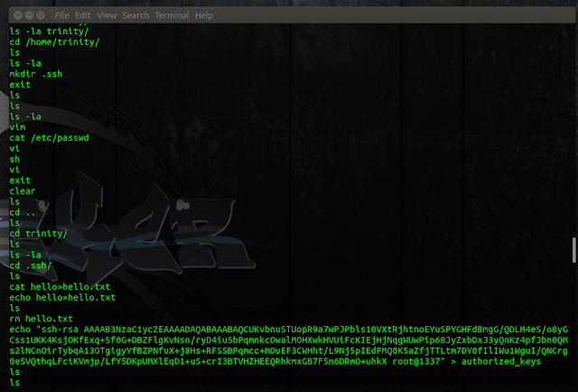Open the View menu
The height and width of the screenshot is (392, 578).
click(x=107, y=15)
